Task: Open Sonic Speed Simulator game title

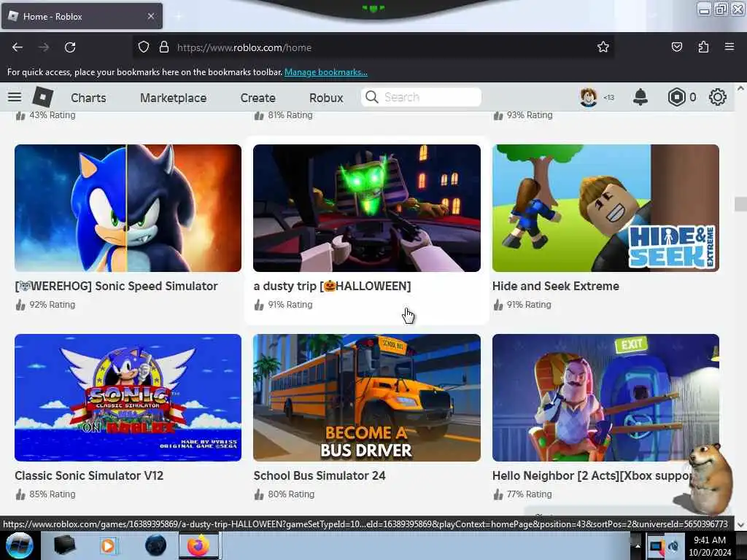Action: 116,286
